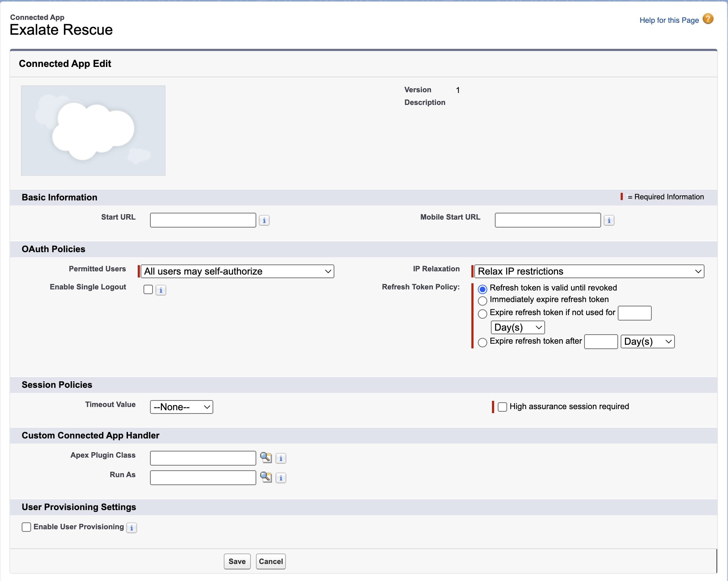728x581 pixels.
Task: Click info icon for Enable User Provisioning
Action: pos(132,528)
